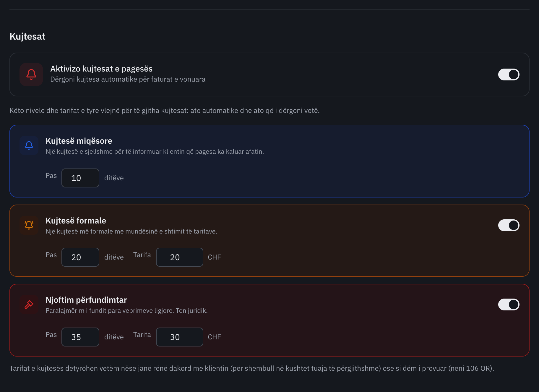Viewport: 539px width, 392px height.
Task: Toggle off the Kujtesë formale switch
Action: tap(509, 225)
